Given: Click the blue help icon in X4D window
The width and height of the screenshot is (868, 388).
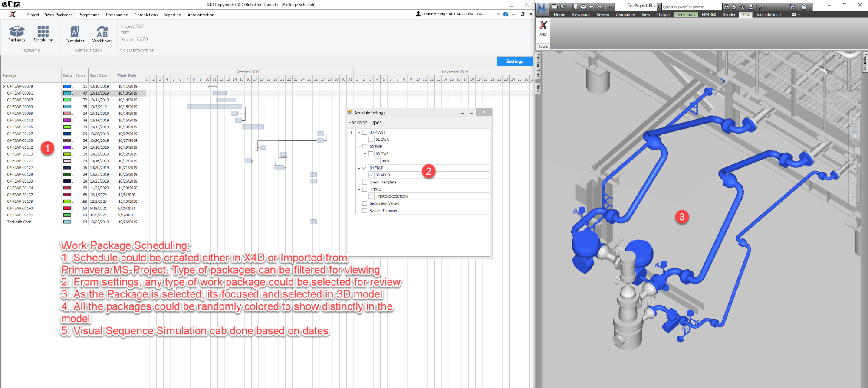Looking at the screenshot, I should tap(506, 14).
